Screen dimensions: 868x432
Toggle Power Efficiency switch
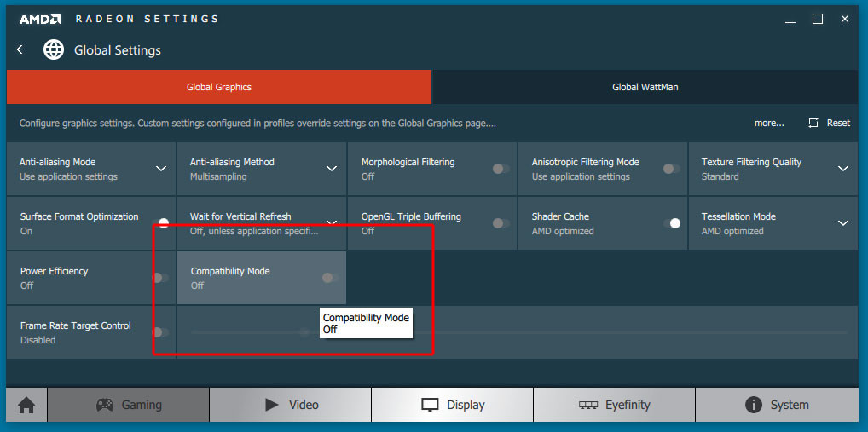(160, 278)
